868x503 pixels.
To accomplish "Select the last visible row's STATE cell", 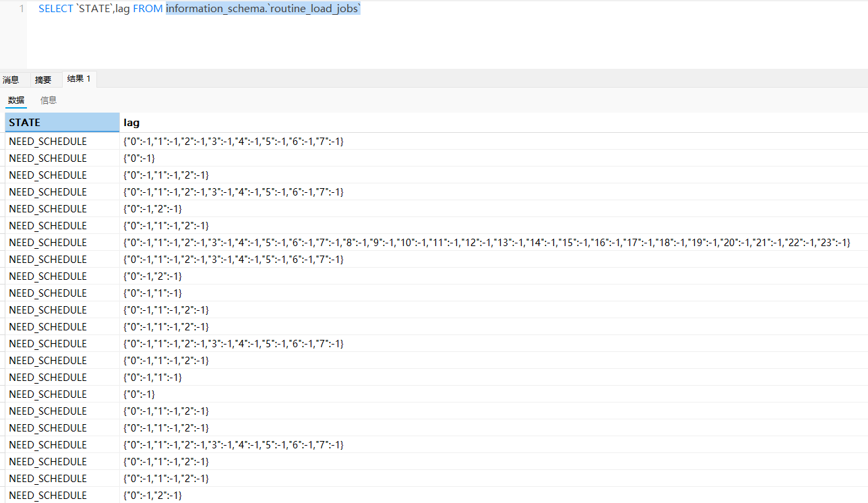I will pos(48,496).
